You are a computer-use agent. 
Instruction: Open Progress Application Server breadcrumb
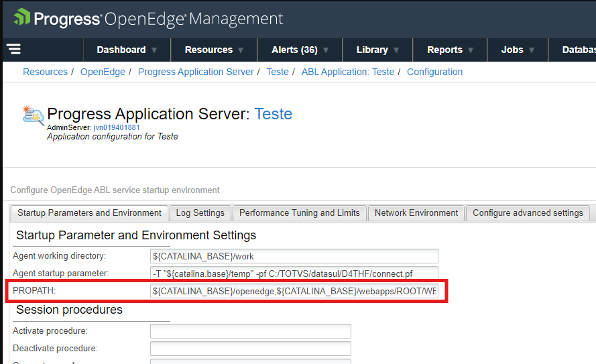tap(196, 72)
